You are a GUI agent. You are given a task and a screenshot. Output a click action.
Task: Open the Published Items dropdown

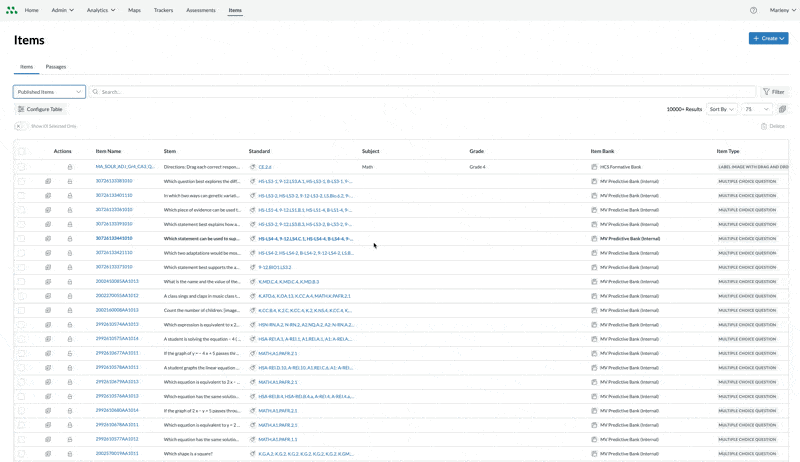pos(49,92)
